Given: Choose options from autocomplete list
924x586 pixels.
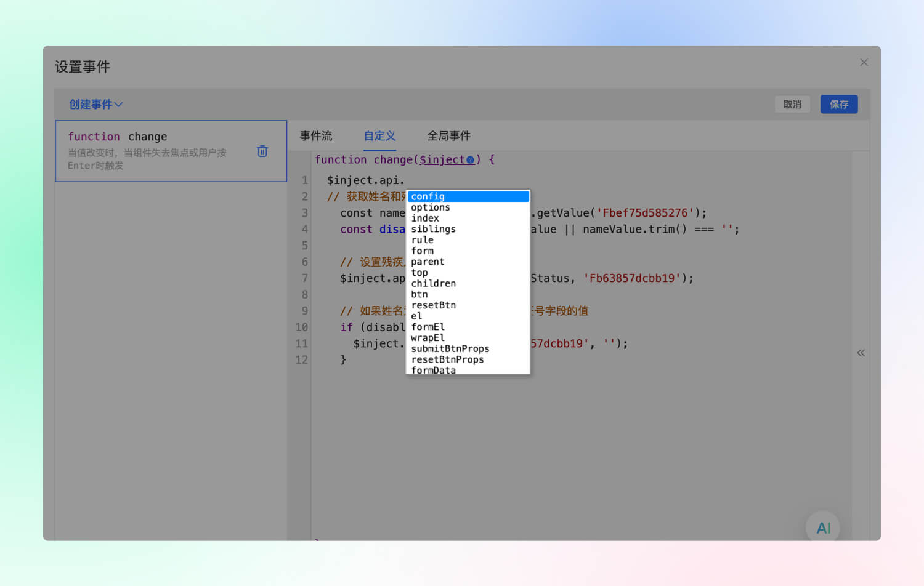Looking at the screenshot, I should (x=468, y=207).
